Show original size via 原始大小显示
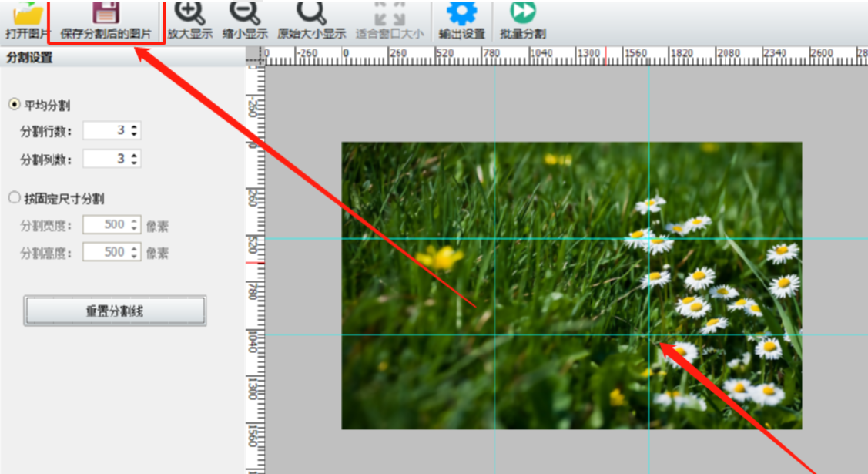This screenshot has width=868, height=474. [312, 20]
